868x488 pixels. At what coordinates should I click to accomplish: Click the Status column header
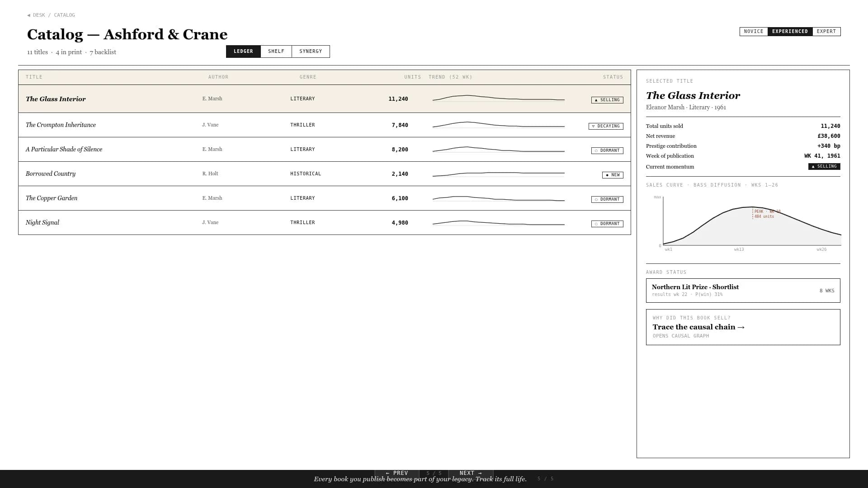point(613,77)
